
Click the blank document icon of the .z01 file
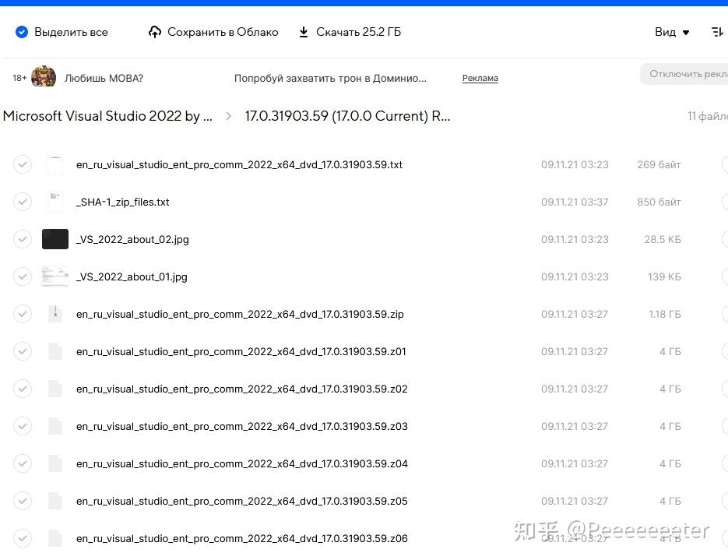coord(55,351)
